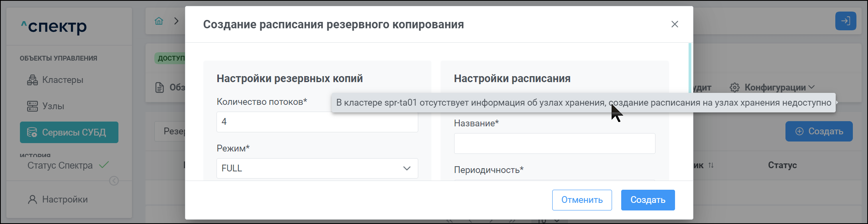Go to the home page via house icon
The image size is (868, 224).
click(x=159, y=21)
